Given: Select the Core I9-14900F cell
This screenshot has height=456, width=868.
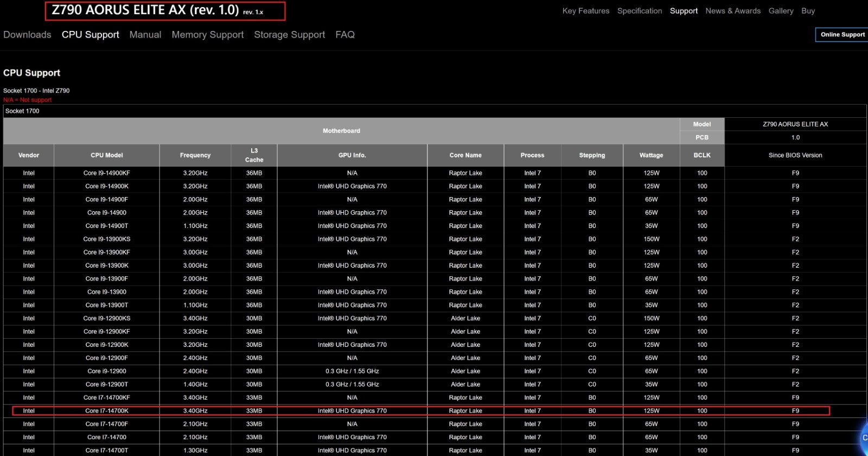Looking at the screenshot, I should (107, 199).
